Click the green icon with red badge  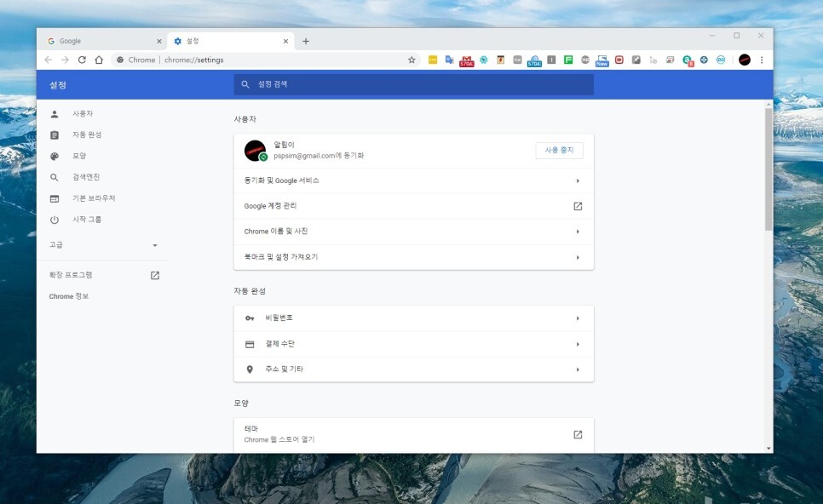pyautogui.click(x=688, y=60)
